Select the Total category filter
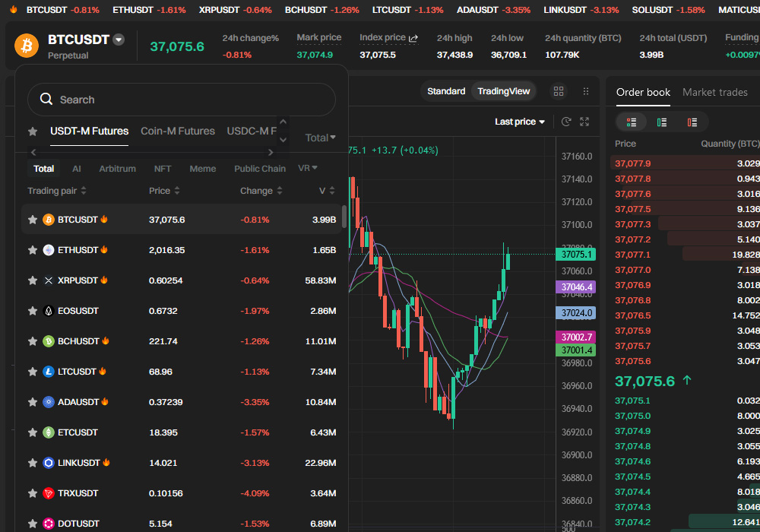 (43, 169)
